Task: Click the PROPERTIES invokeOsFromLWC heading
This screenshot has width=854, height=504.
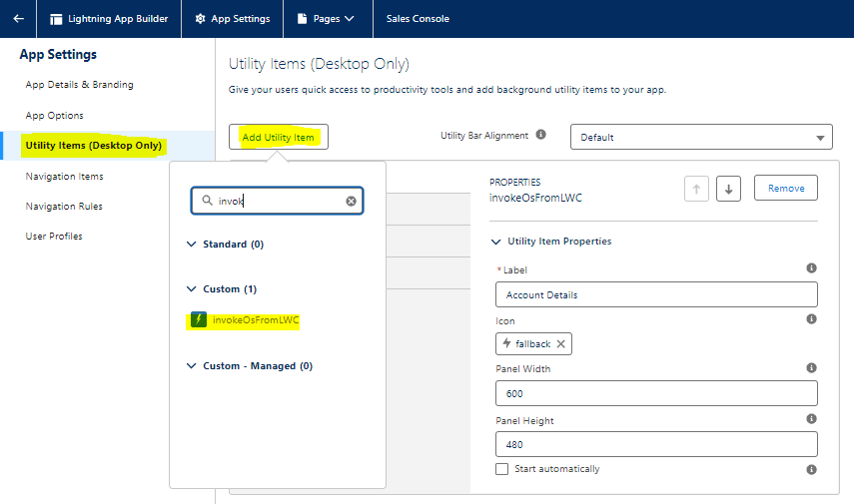Action: point(535,191)
